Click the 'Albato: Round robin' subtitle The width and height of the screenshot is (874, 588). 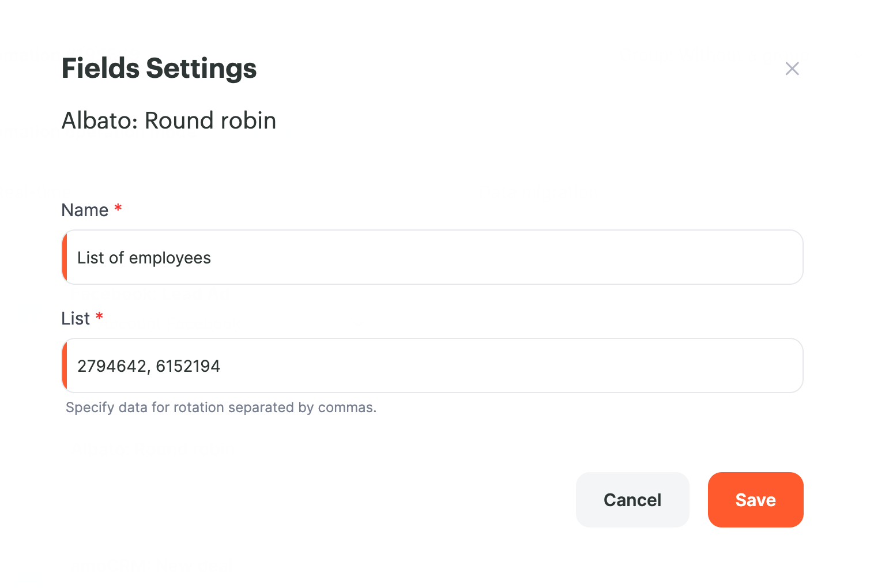click(169, 120)
